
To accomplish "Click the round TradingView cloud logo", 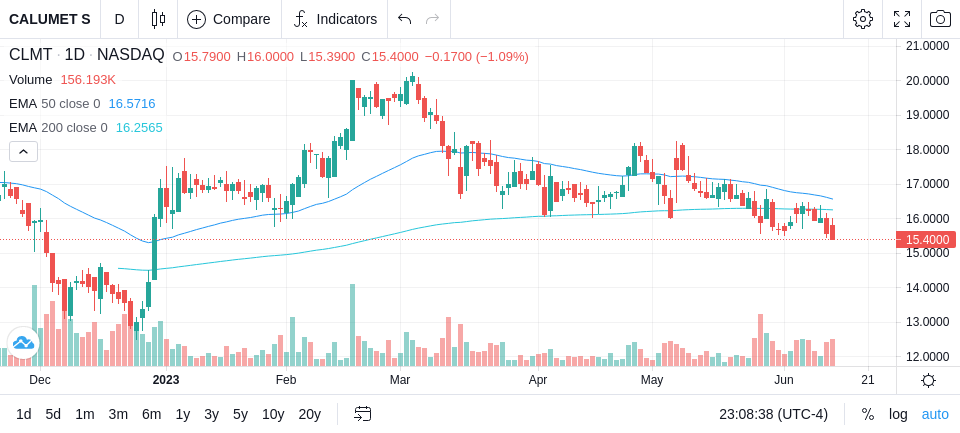I will tap(23, 343).
